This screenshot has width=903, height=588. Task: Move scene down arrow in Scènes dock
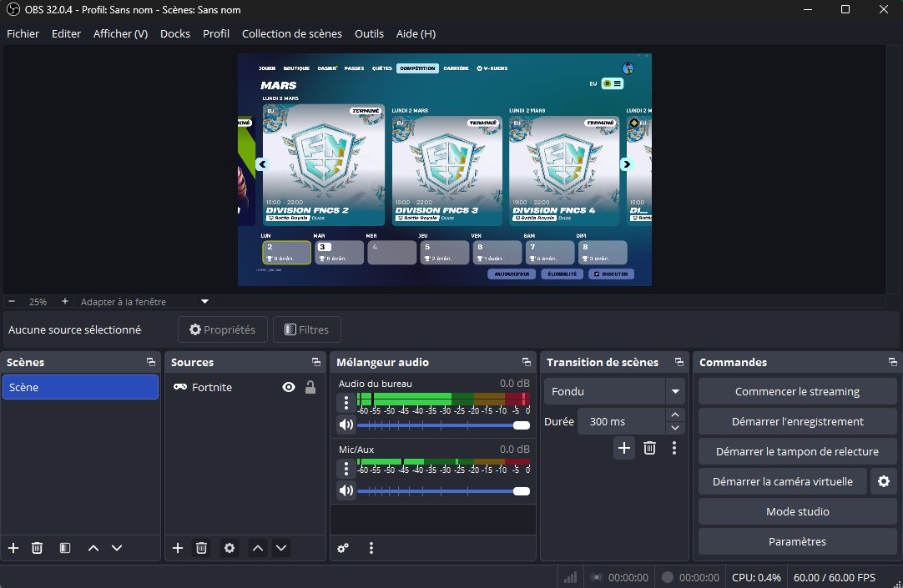pos(117,548)
